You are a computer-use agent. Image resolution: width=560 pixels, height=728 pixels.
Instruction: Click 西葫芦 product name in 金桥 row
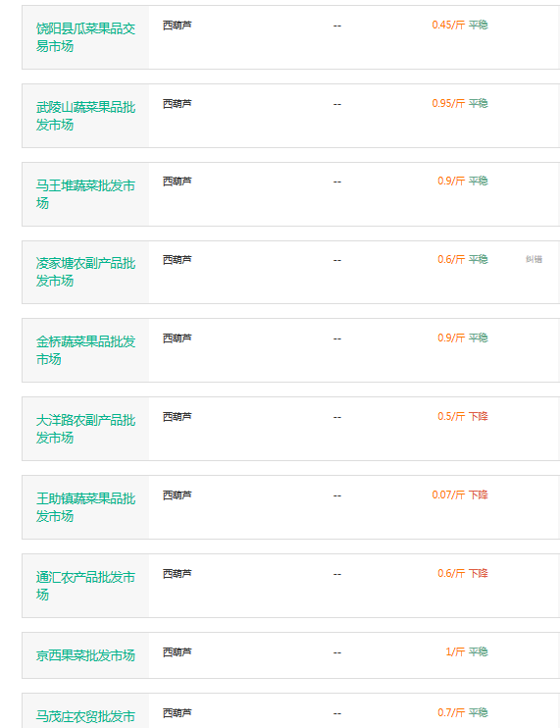pyautogui.click(x=178, y=338)
